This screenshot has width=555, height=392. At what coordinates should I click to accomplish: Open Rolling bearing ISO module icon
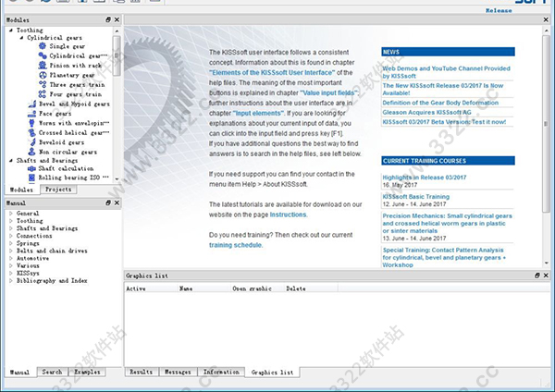pos(31,178)
